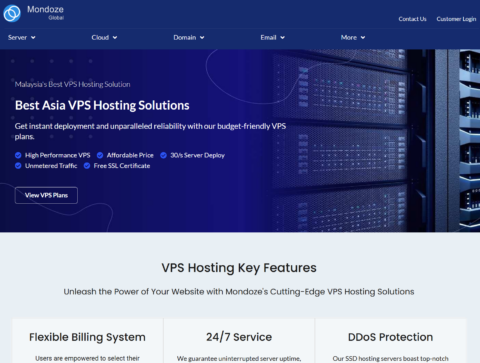
Task: Select the Free SSL Certificate text
Action: [x=122, y=166]
